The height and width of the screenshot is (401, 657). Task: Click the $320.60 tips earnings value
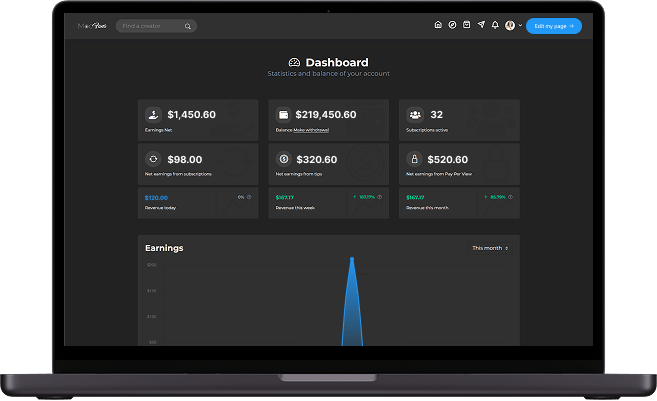(316, 159)
